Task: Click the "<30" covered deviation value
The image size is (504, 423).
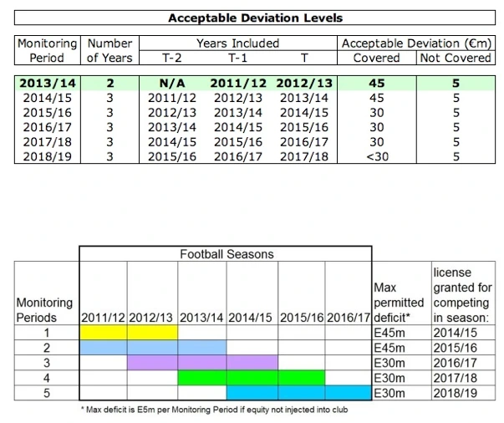Action: point(378,156)
